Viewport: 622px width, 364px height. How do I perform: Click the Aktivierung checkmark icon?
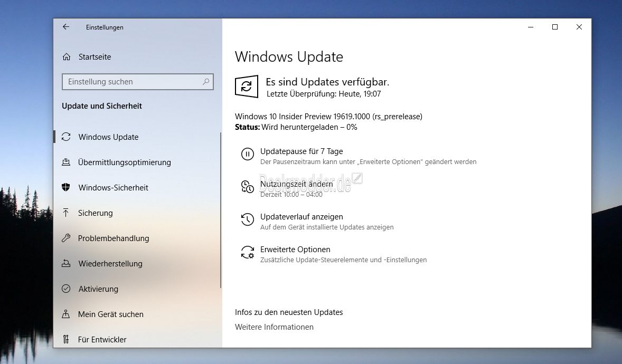(66, 289)
